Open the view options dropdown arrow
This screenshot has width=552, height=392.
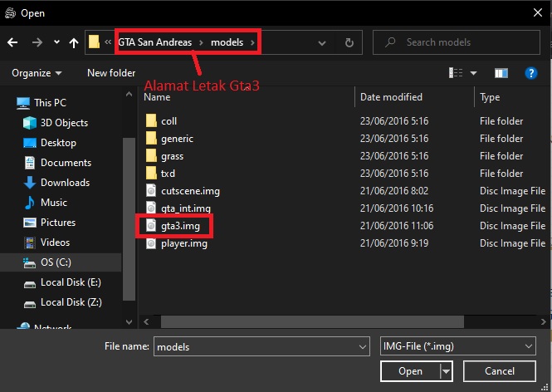(x=473, y=73)
